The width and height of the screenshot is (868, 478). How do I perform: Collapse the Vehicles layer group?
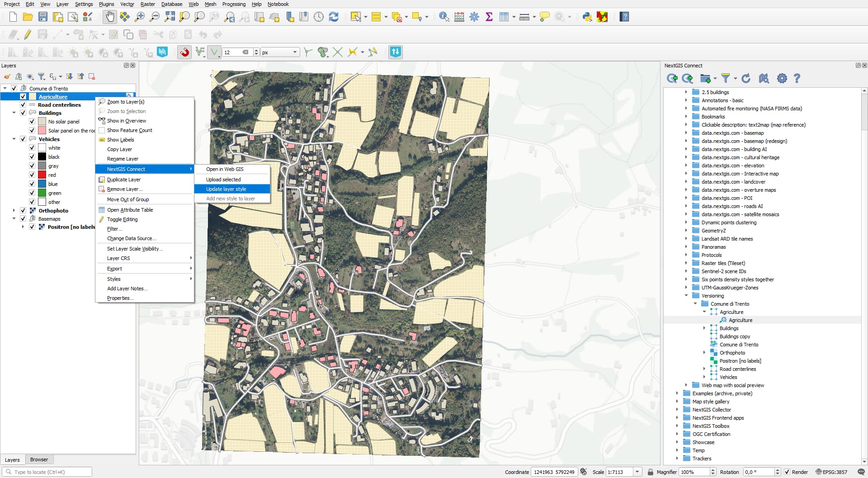[14, 139]
